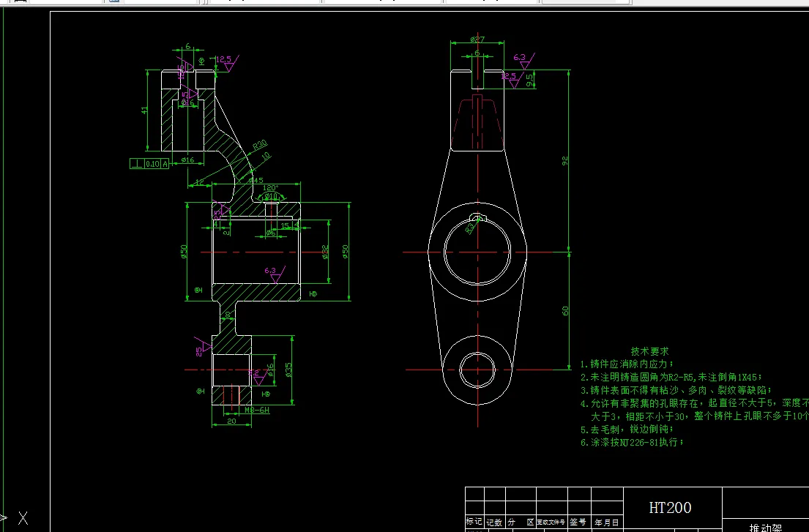The width and height of the screenshot is (809, 532).
Task: Select the 120° angle dimension text
Action: [x=270, y=188]
